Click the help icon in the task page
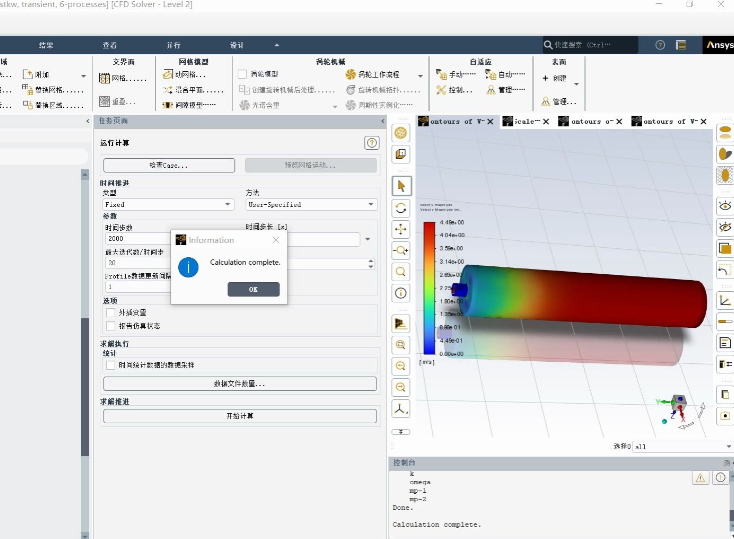 pyautogui.click(x=372, y=143)
